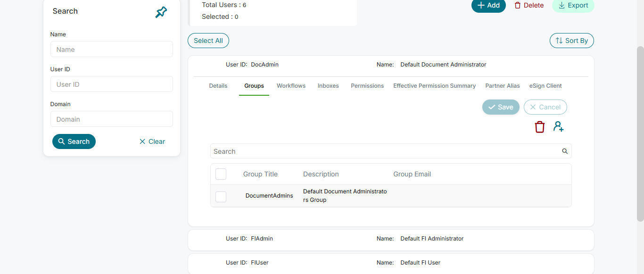The width and height of the screenshot is (644, 274).
Task: Focus the User ID input field
Action: coord(112,84)
